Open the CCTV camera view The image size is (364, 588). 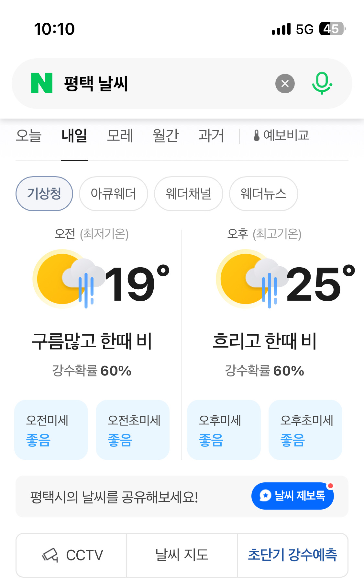pos(72,555)
